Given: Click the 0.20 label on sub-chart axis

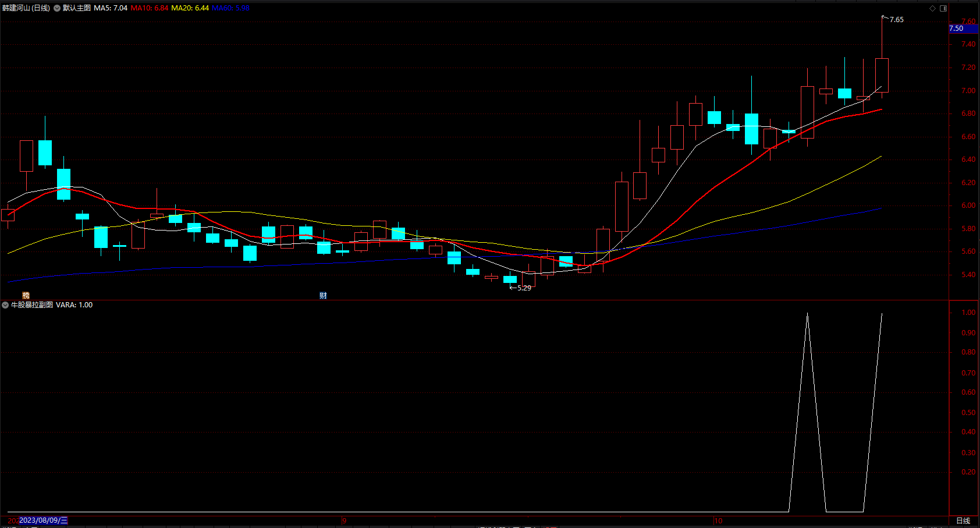Looking at the screenshot, I should 968,472.
